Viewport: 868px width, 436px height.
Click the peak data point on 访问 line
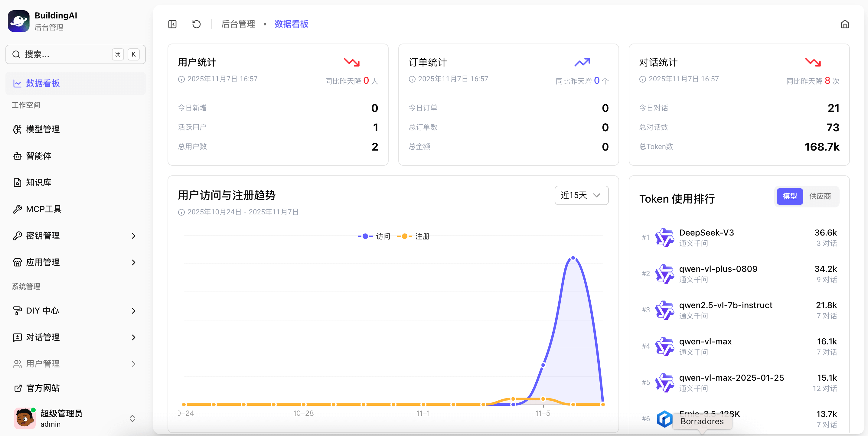click(573, 258)
